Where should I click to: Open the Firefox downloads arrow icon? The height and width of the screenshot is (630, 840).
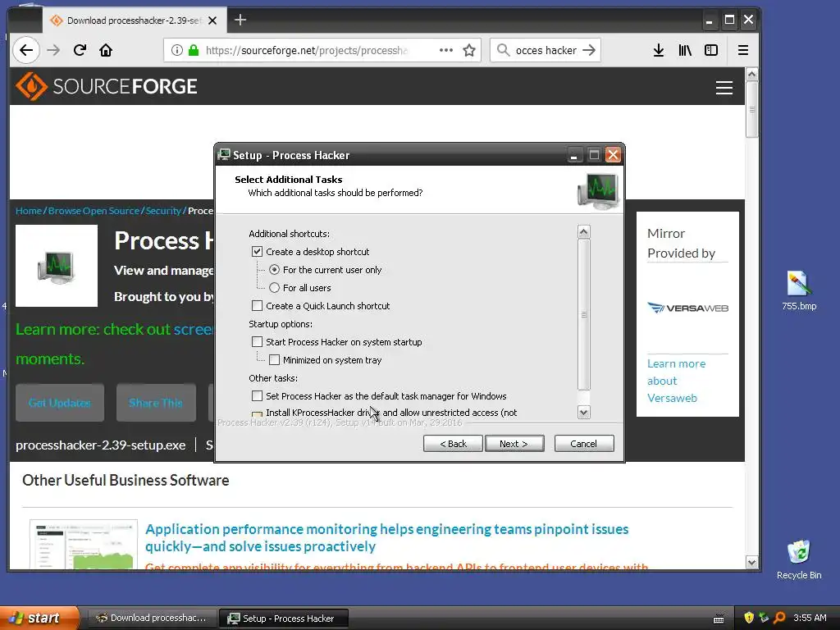659,50
